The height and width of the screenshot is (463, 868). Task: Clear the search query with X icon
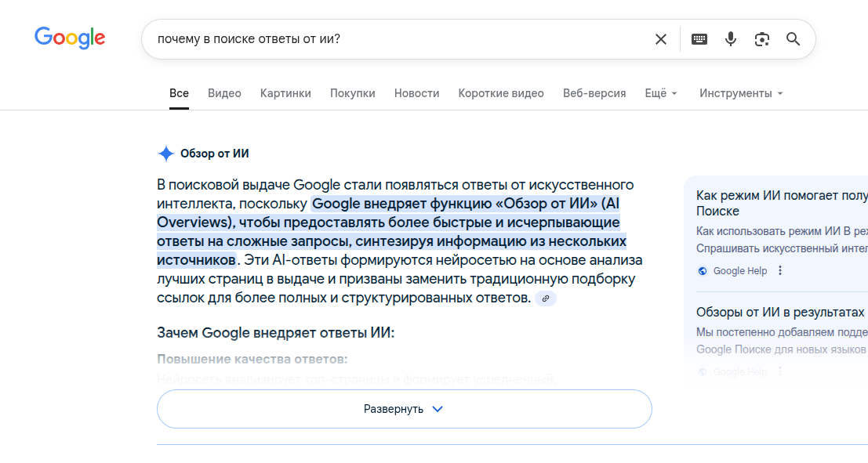coord(661,39)
